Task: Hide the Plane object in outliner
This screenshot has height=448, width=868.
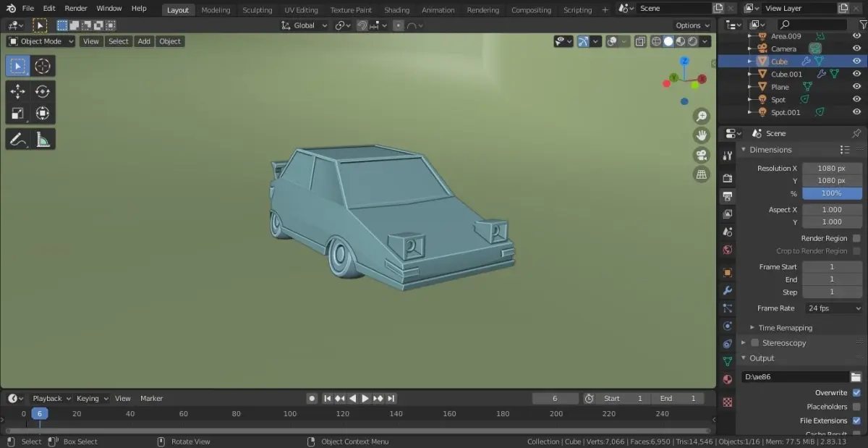Action: pos(856,87)
